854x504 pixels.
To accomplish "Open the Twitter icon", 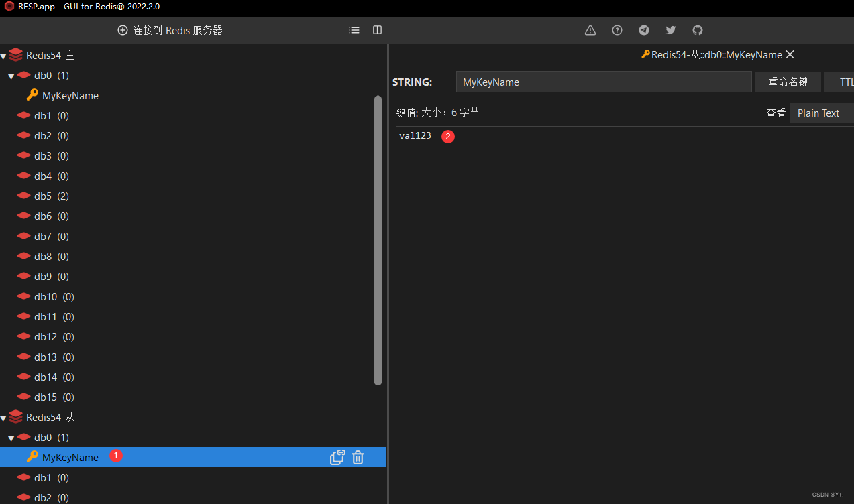I will coord(671,30).
